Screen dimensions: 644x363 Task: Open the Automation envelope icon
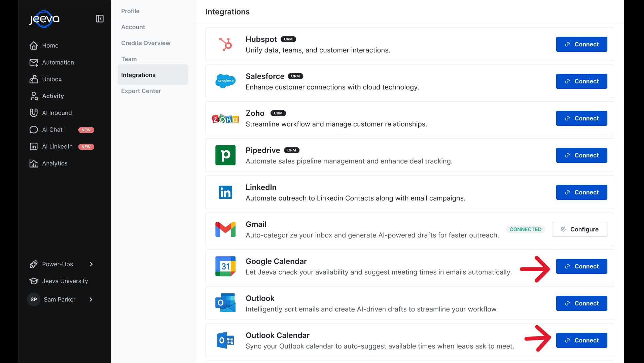coord(34,62)
